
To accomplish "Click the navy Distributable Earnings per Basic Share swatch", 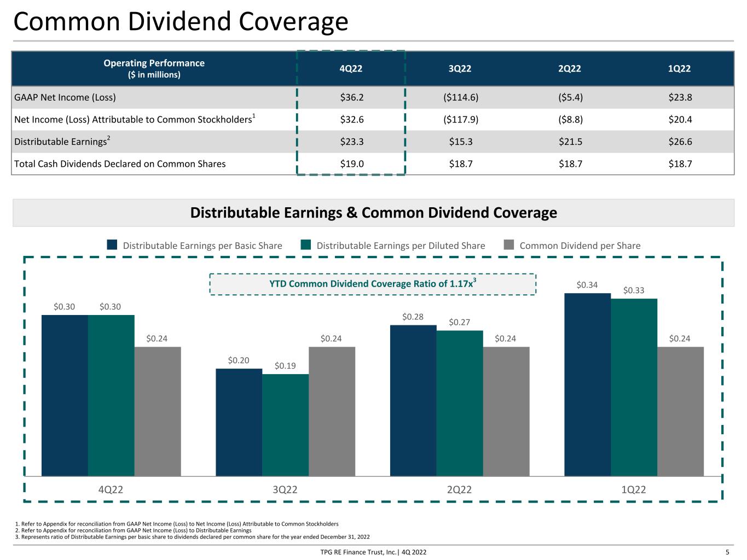I will 112,245.
